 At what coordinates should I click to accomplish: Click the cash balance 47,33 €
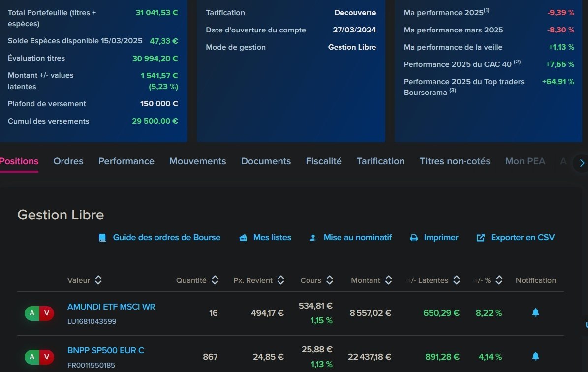164,41
